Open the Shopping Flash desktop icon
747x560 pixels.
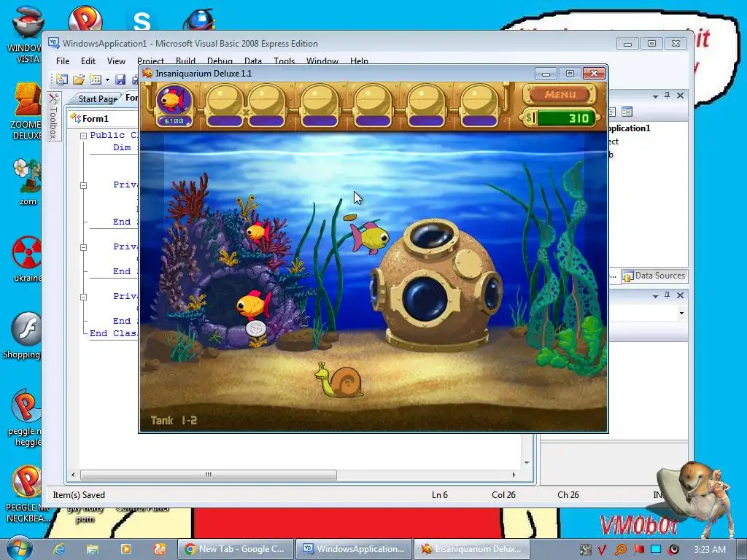(24, 335)
